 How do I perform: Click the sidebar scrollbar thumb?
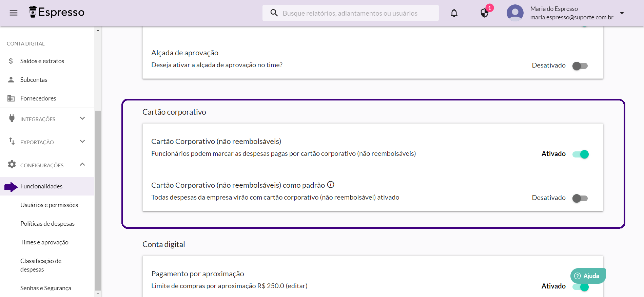pyautogui.click(x=98, y=200)
